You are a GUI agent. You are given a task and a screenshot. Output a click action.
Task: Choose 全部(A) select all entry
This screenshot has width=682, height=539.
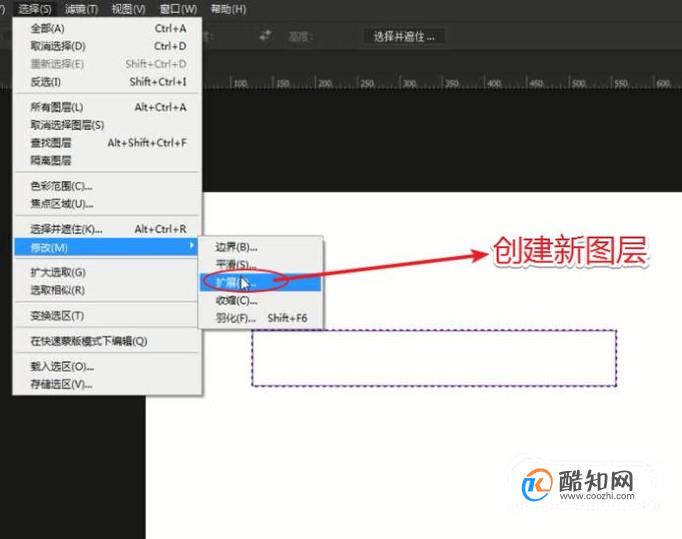click(x=108, y=28)
